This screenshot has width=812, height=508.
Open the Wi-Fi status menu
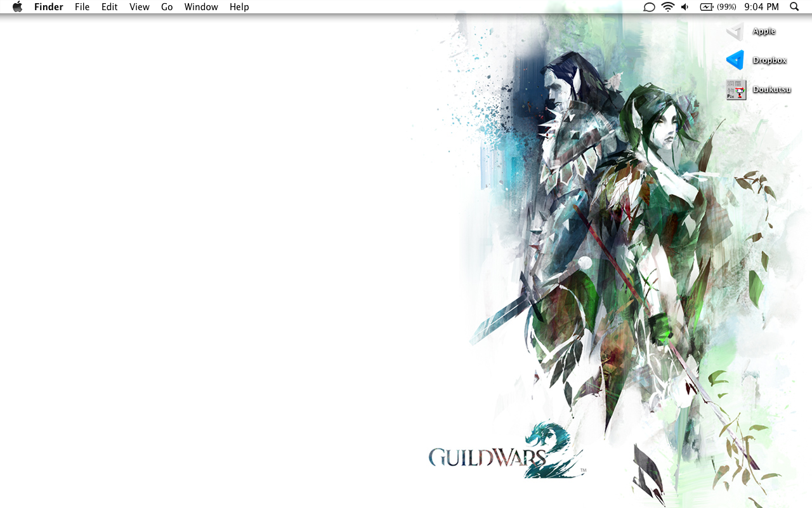tap(667, 7)
